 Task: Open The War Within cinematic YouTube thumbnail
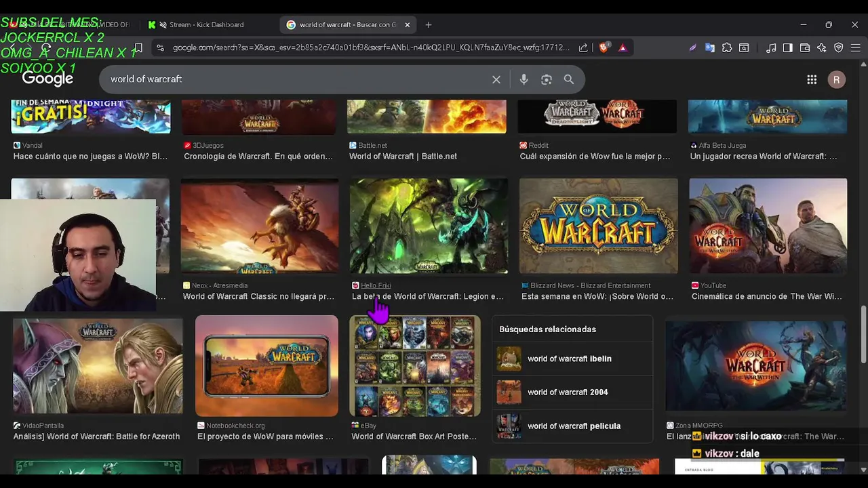(x=768, y=226)
